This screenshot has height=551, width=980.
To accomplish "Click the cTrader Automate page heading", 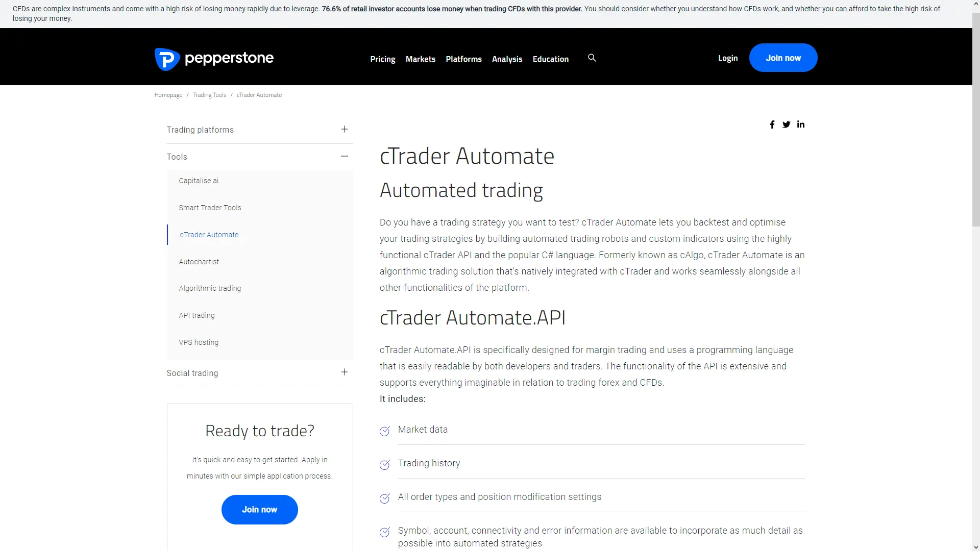I will pyautogui.click(x=467, y=156).
